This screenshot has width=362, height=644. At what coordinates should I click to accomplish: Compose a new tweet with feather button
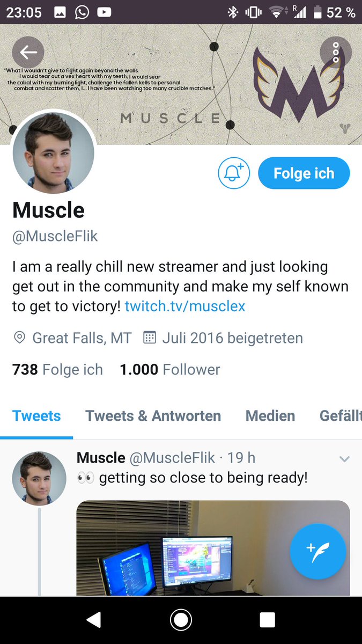[x=318, y=551]
